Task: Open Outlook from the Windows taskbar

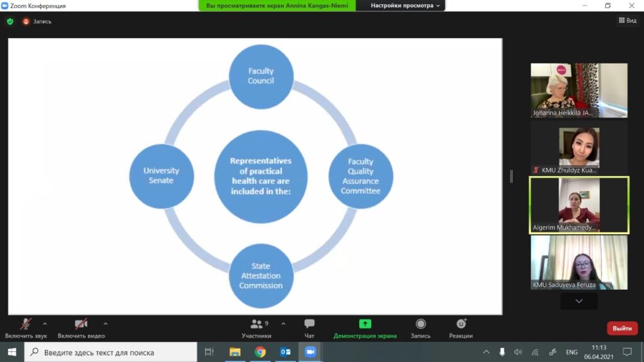Action: pyautogui.click(x=285, y=352)
